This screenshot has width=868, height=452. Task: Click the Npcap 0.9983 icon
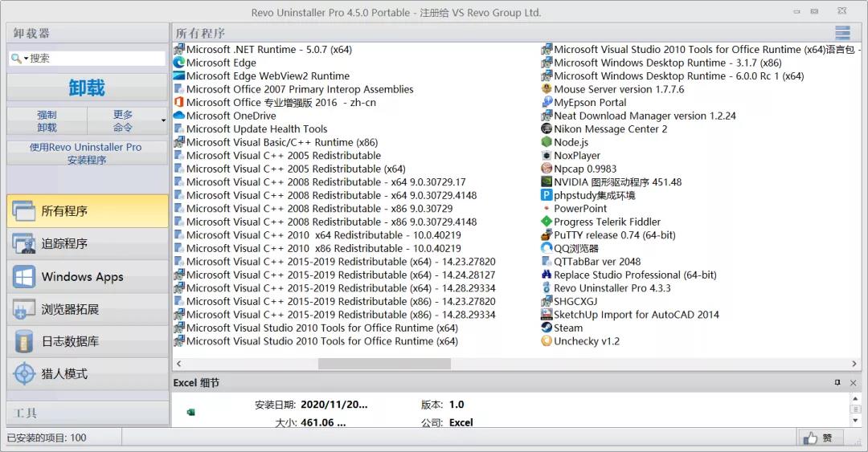click(x=547, y=169)
